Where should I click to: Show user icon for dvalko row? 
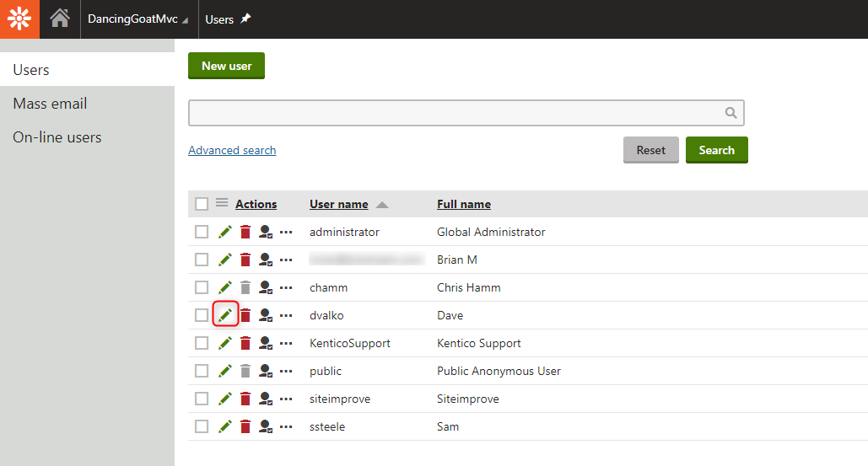(x=266, y=315)
